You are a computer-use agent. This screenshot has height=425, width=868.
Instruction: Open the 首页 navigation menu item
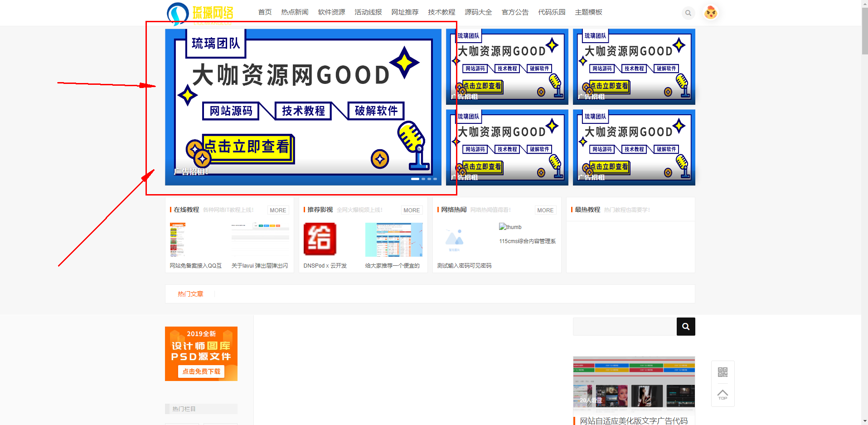(265, 12)
